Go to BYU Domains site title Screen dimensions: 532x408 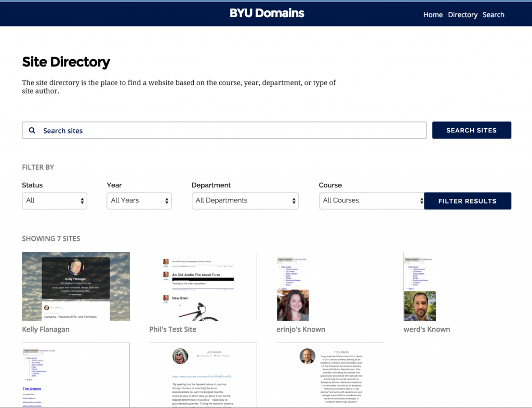(x=267, y=13)
